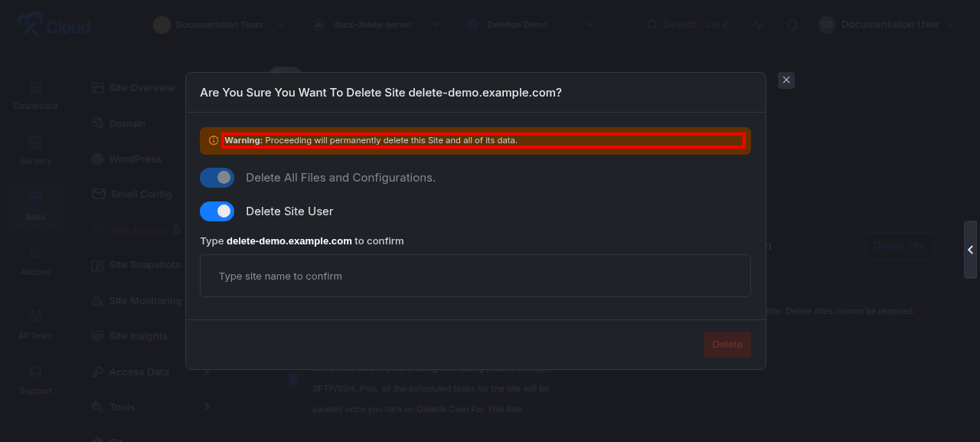Open Site Backup in the site menu
980x442 pixels.
coord(140,230)
